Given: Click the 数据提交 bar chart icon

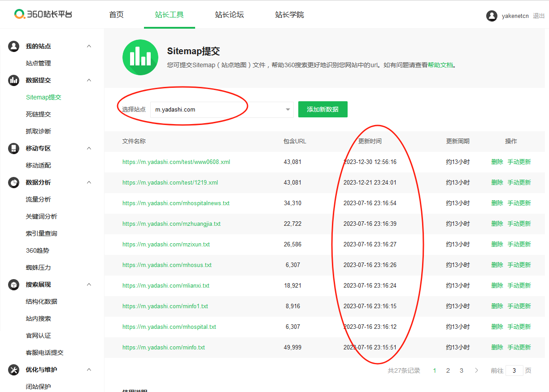Looking at the screenshot, I should [13, 80].
